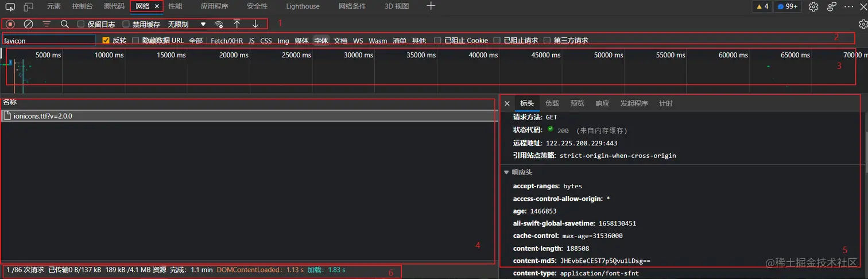This screenshot has width=868, height=279.
Task: Focus the favicon filter text box
Action: (49, 41)
